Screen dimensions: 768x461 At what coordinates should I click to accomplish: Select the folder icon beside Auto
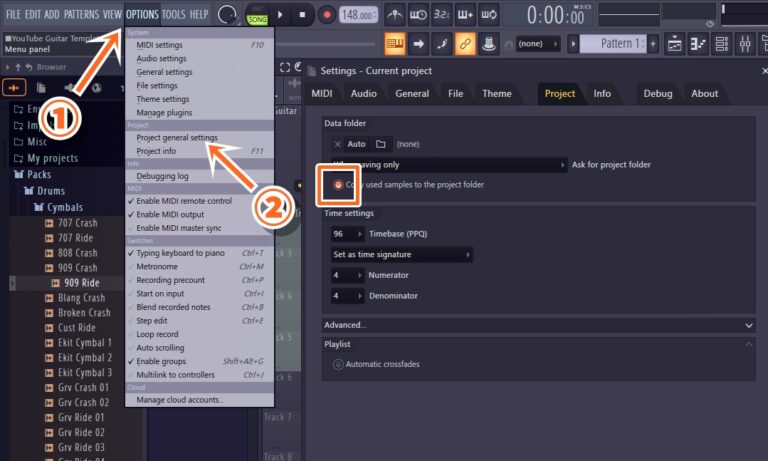click(x=381, y=144)
